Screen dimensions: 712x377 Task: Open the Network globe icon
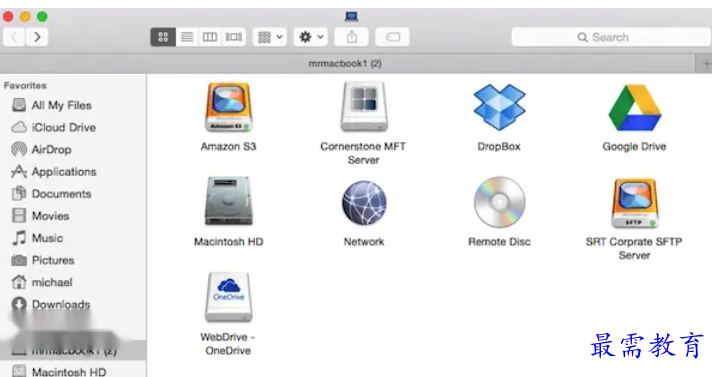tap(364, 203)
